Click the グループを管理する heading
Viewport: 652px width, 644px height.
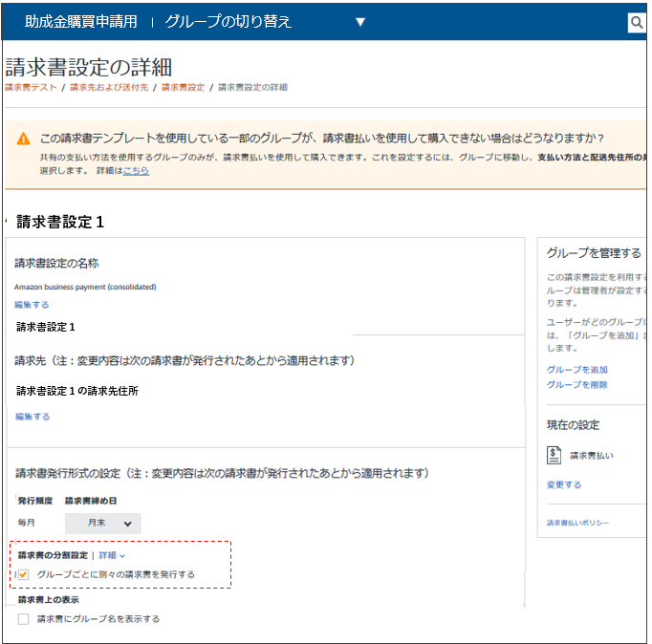pos(594,252)
